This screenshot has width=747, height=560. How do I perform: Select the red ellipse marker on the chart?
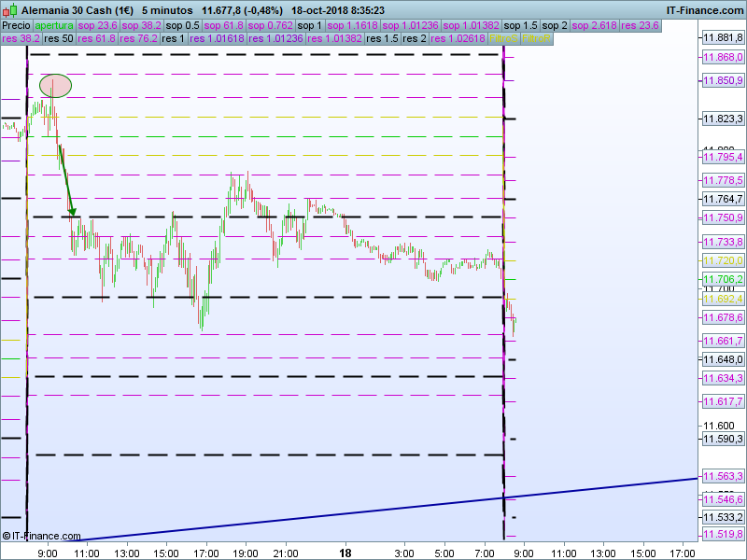[x=54, y=86]
